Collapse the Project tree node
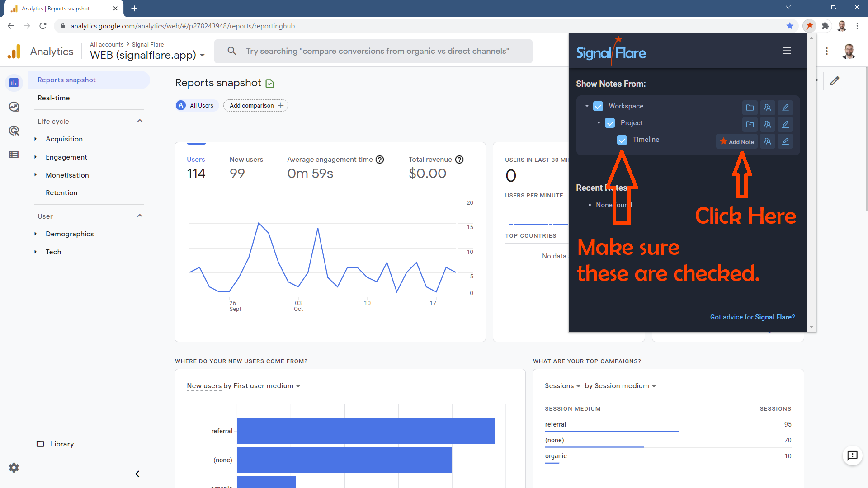 click(x=599, y=123)
